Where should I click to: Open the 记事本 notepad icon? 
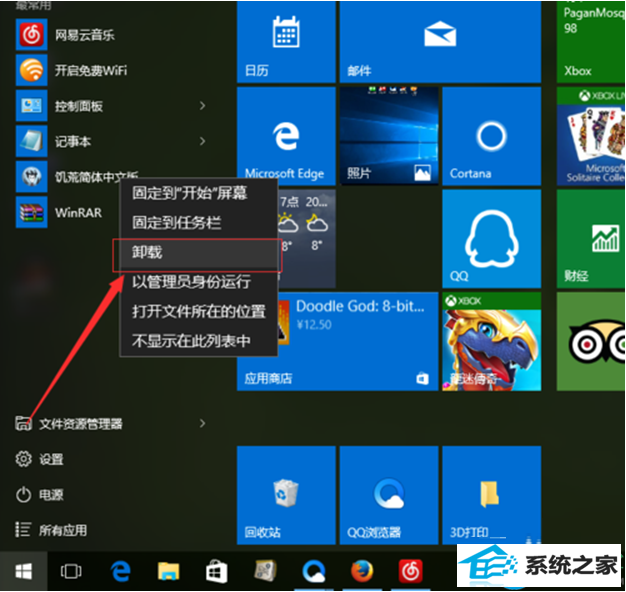tap(32, 141)
